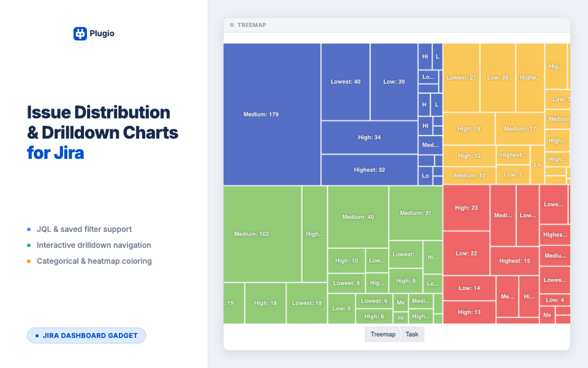The image size is (588, 368).
Task: Open the yellow High: 18 tile
Action: pos(469,129)
